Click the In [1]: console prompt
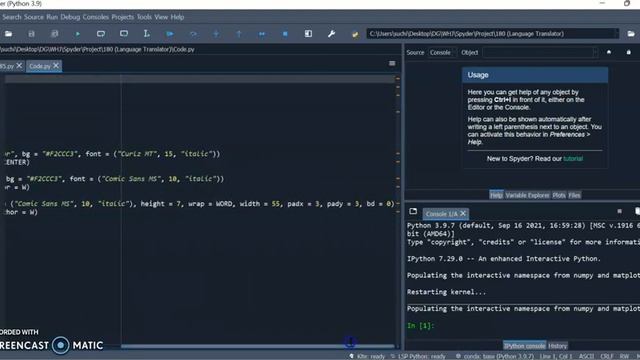The image size is (640, 360). pyautogui.click(x=420, y=326)
